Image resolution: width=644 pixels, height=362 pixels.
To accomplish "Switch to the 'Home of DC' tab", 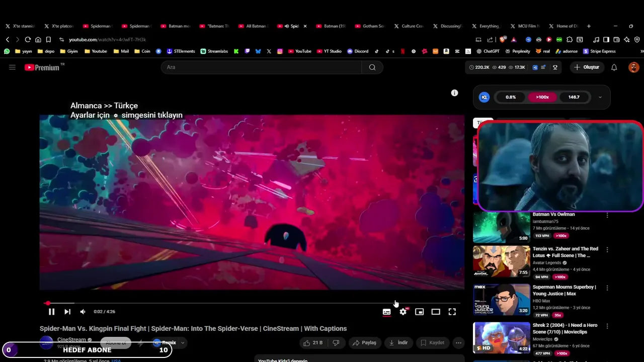I will pos(563,26).
